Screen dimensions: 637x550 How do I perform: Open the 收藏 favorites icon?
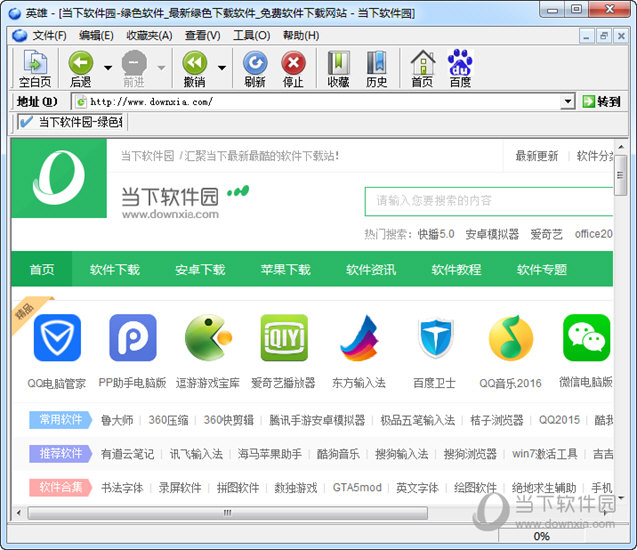338,68
